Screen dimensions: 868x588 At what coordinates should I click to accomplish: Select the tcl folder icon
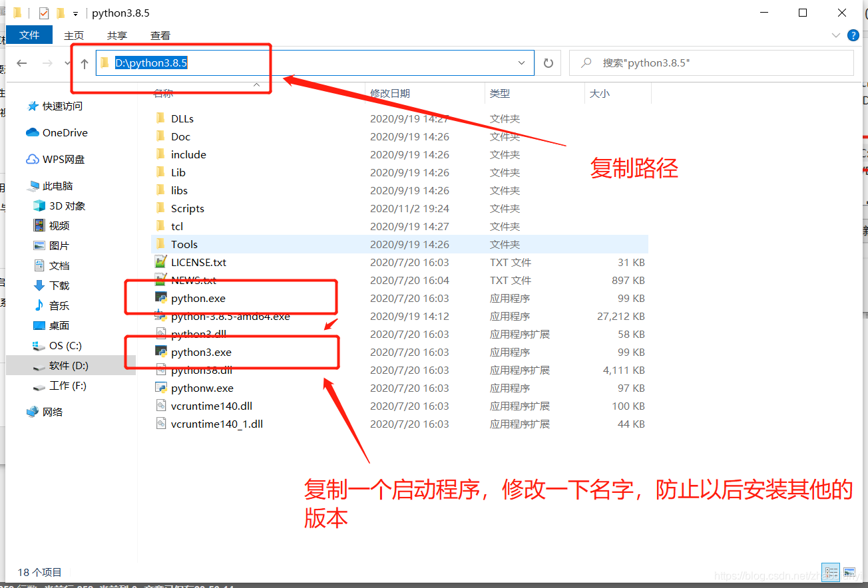(x=160, y=226)
